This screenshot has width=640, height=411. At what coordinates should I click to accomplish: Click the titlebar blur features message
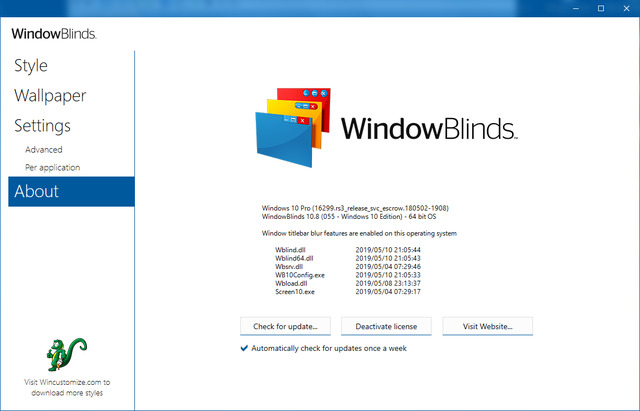(x=359, y=233)
